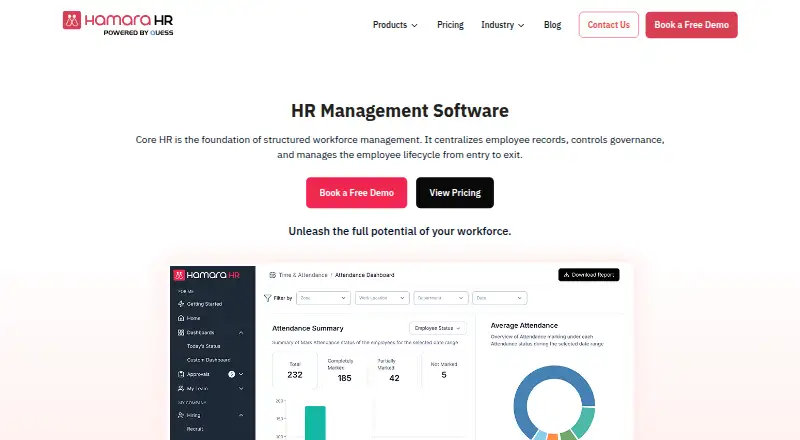Click the Time & Attendance breadcrumb icon

click(x=272, y=275)
